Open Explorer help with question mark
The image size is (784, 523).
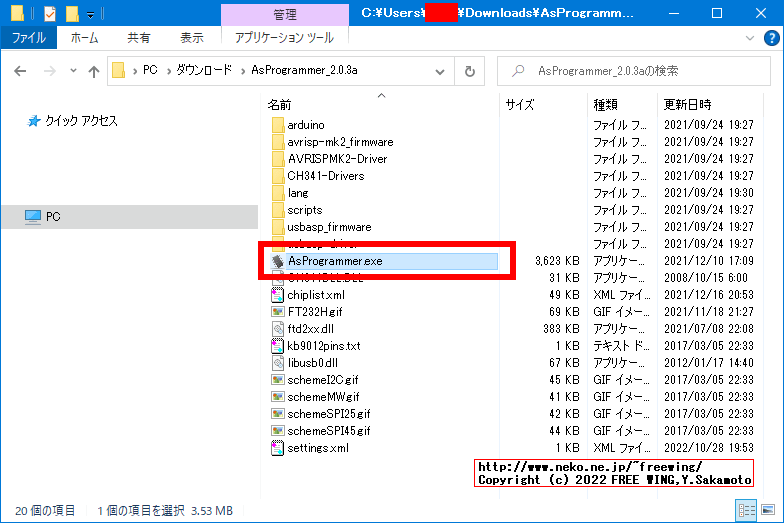[x=772, y=38]
